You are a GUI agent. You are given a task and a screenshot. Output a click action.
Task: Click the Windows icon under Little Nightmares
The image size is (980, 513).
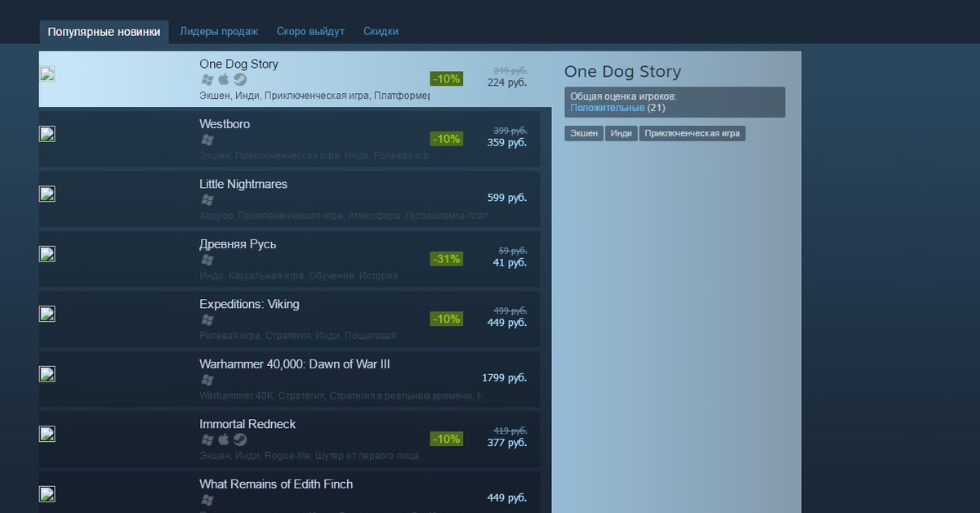[207, 200]
